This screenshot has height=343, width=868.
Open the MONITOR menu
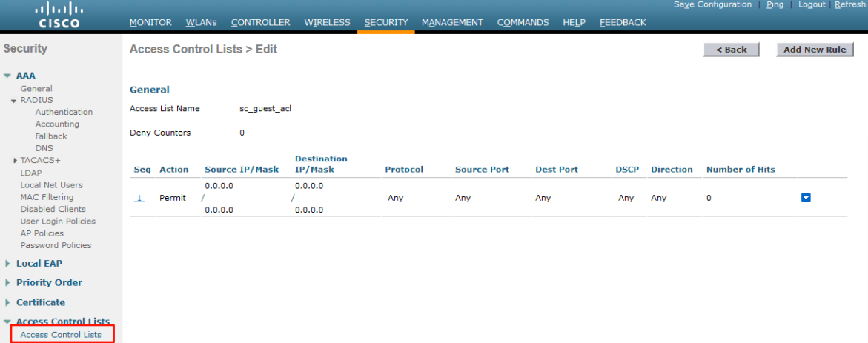(x=150, y=23)
